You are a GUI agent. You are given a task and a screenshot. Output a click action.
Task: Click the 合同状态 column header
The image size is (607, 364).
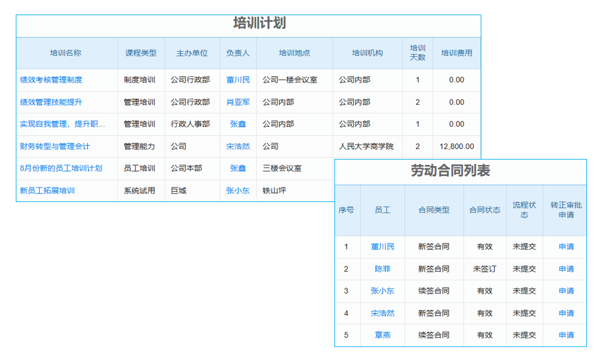coord(485,211)
